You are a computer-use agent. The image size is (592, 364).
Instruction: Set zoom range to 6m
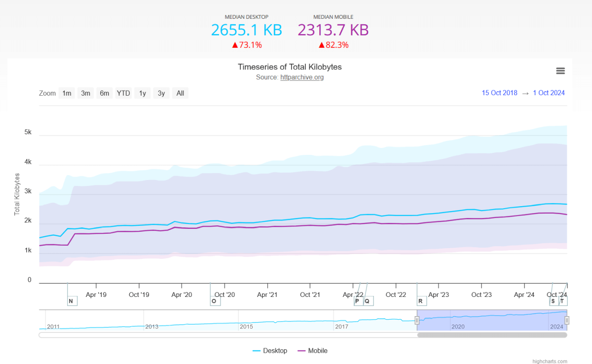click(105, 93)
